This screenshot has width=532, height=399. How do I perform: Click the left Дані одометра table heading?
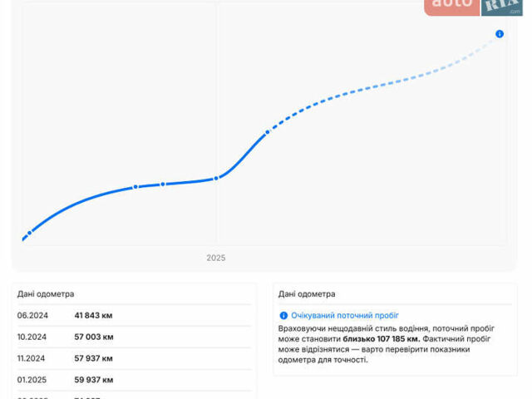[x=46, y=293]
